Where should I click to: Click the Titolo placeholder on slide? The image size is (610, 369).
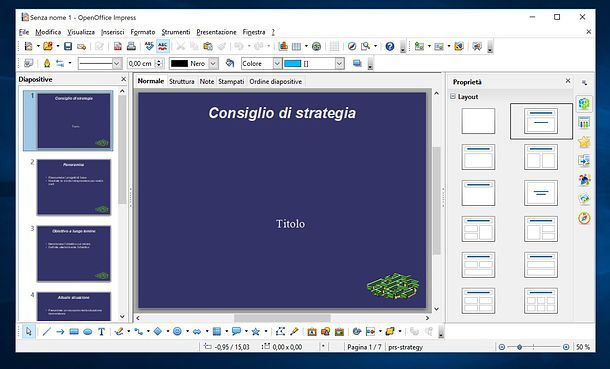[290, 224]
